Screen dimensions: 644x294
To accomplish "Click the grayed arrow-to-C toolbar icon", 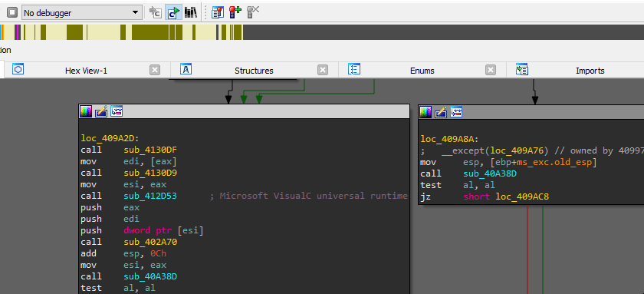I will (155, 12).
